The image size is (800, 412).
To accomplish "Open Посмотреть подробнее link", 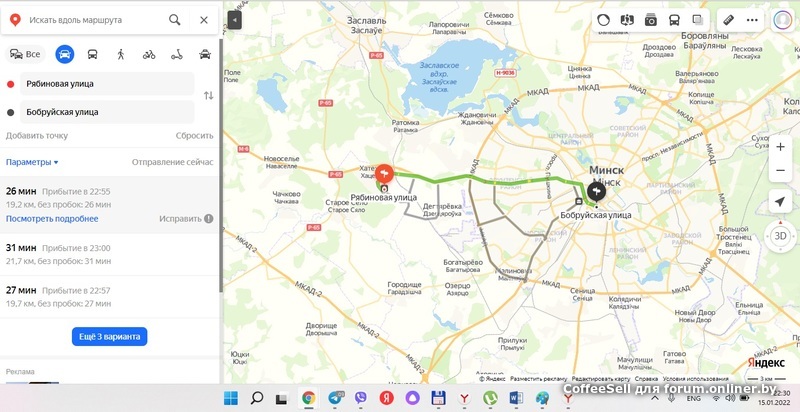I will [52, 218].
